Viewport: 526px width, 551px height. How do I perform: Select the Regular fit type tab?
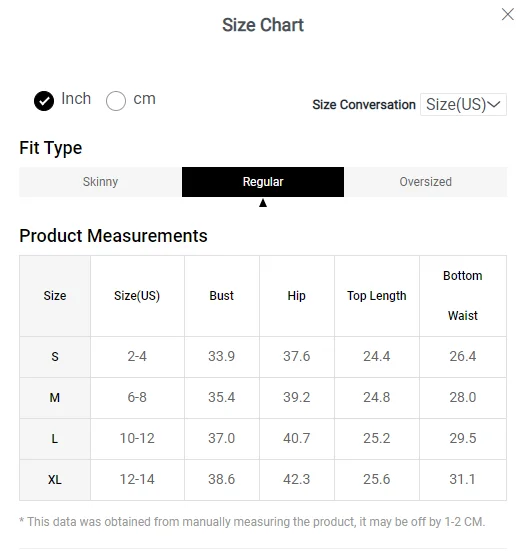pyautogui.click(x=263, y=182)
